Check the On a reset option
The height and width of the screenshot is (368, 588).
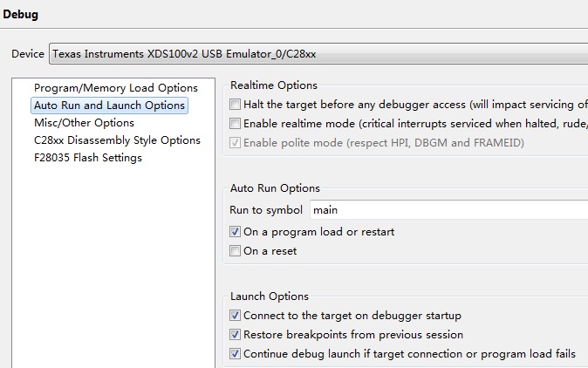click(x=236, y=251)
